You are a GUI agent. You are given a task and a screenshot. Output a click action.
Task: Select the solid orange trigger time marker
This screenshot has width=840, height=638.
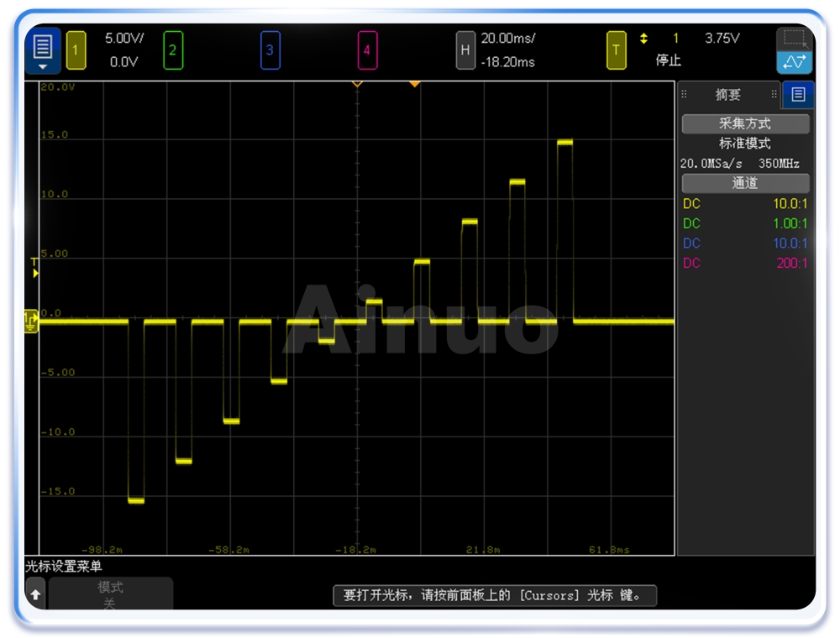point(414,84)
